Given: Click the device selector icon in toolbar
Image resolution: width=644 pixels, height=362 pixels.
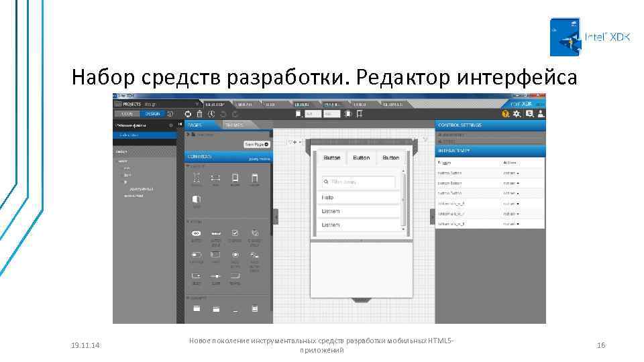Looking at the screenshot, I should (x=299, y=114).
